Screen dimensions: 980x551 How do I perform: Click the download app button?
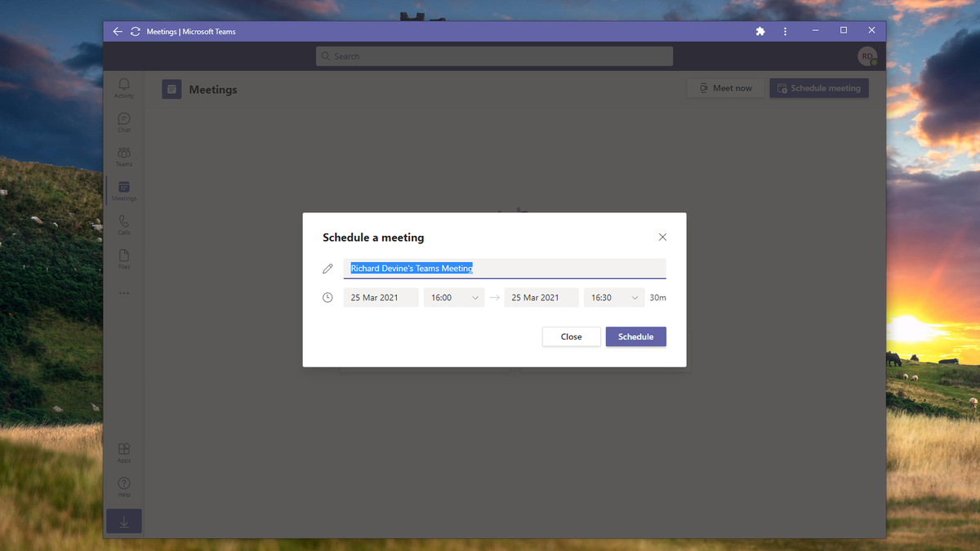(x=124, y=522)
